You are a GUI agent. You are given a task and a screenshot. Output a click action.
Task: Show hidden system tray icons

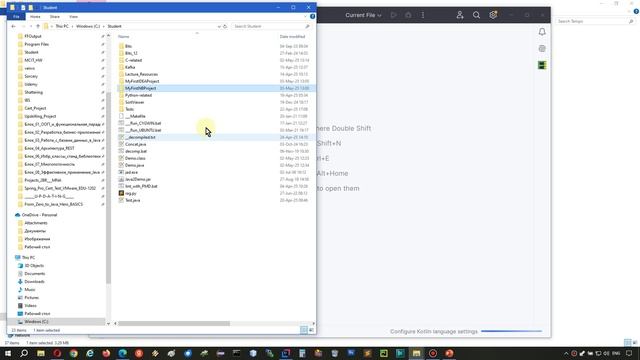566,353
